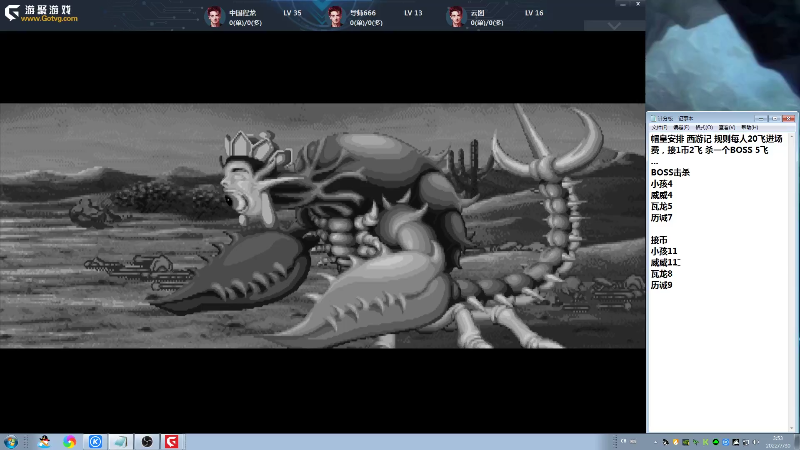Open the Notepad 文件(F) menu

[659, 128]
